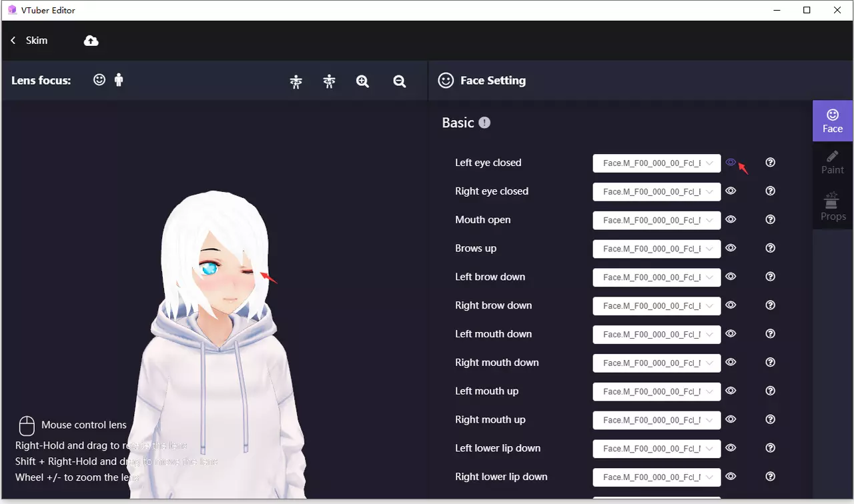Click the Basic info exclamation icon

click(484, 123)
